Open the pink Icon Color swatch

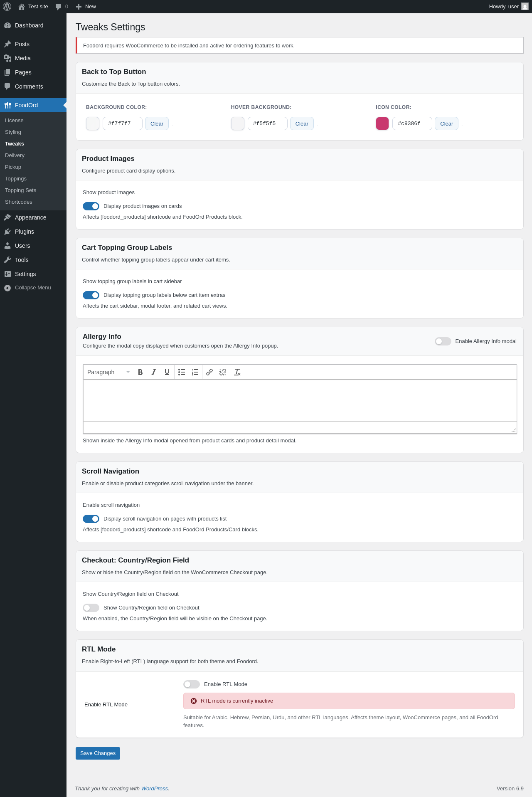pyautogui.click(x=382, y=123)
